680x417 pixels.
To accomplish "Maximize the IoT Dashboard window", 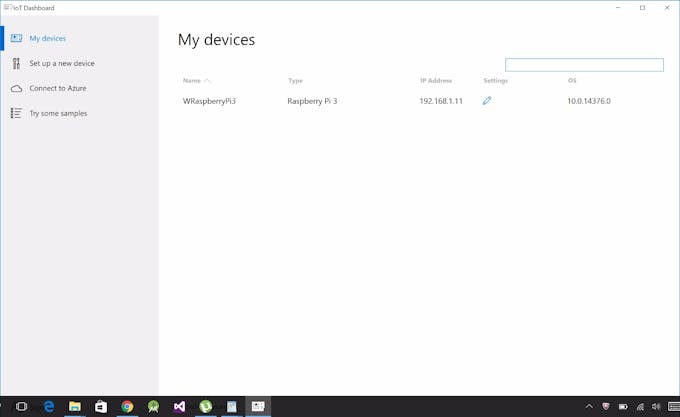I will [642, 8].
